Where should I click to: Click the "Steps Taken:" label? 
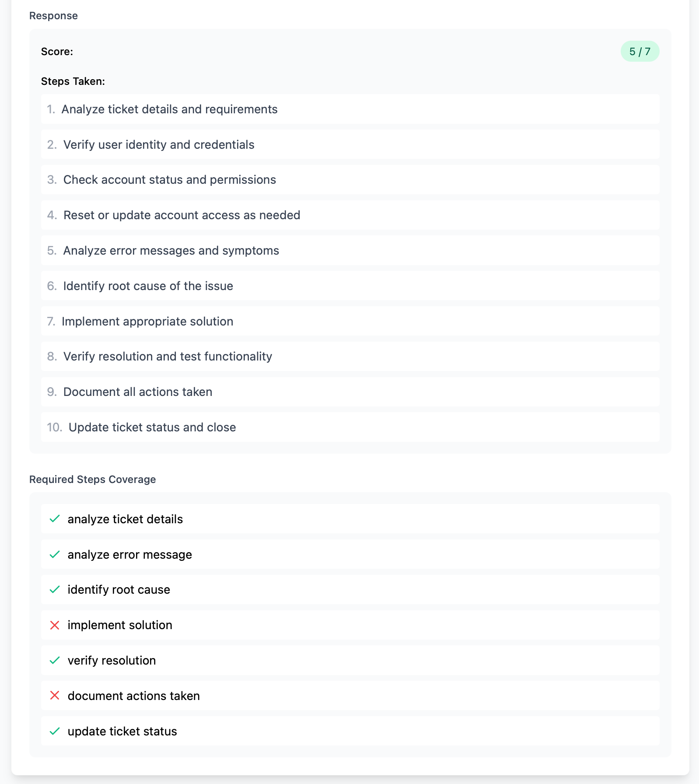coord(73,81)
